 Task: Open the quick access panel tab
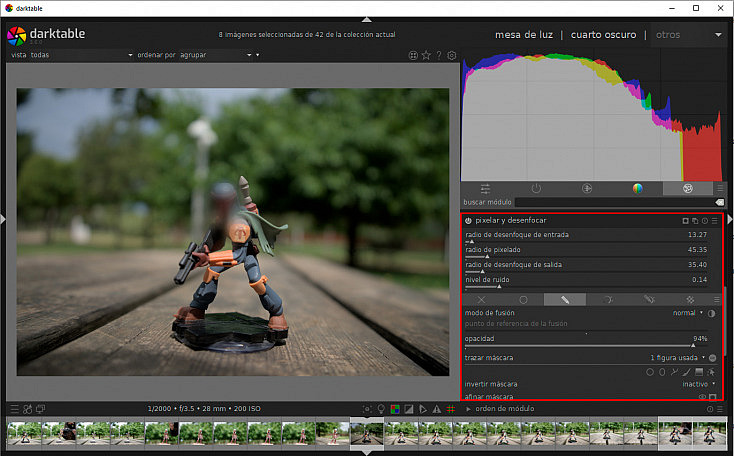[485, 188]
